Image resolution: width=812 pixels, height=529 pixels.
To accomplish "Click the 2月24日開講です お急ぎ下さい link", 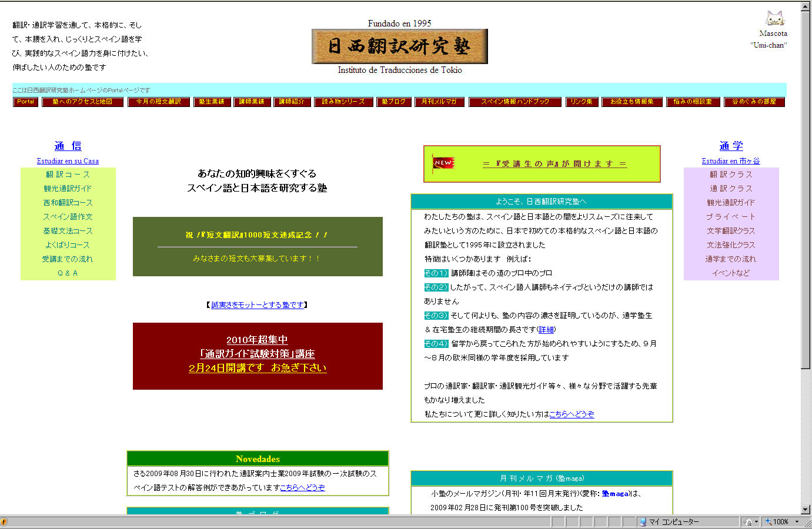I will point(258,368).
